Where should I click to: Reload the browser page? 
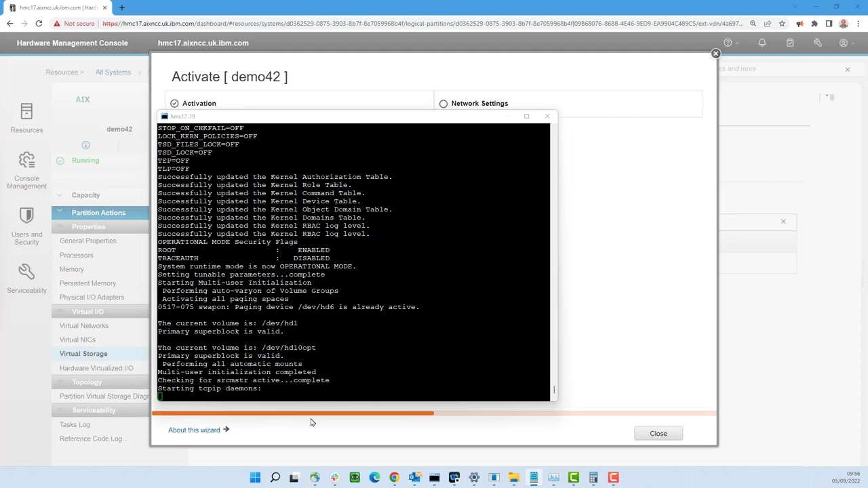pos(39,24)
